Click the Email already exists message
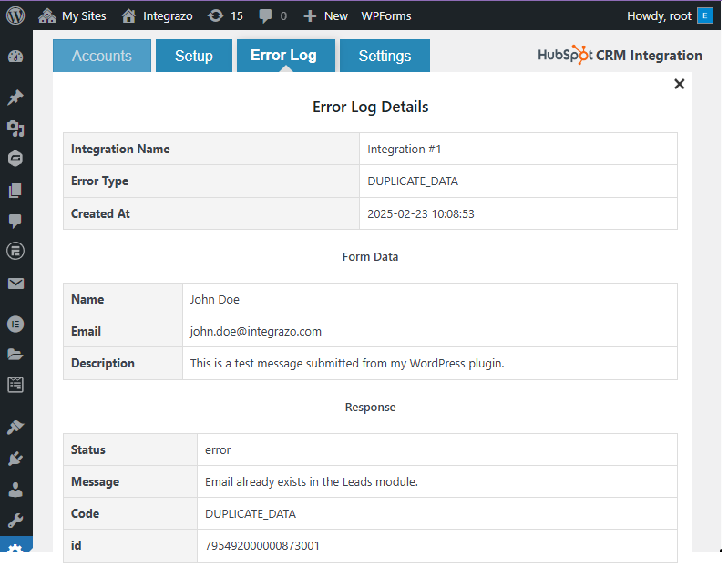This screenshot has height=568, width=728. click(311, 481)
